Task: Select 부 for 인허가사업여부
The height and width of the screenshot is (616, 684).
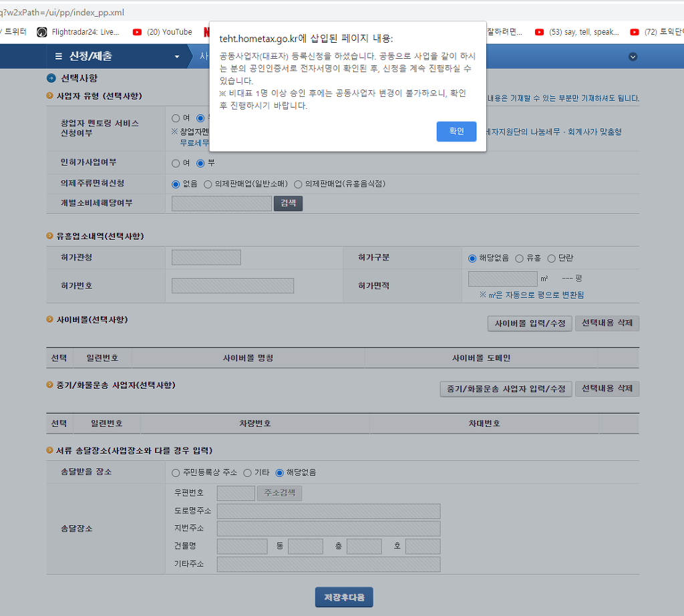Action: pyautogui.click(x=200, y=163)
